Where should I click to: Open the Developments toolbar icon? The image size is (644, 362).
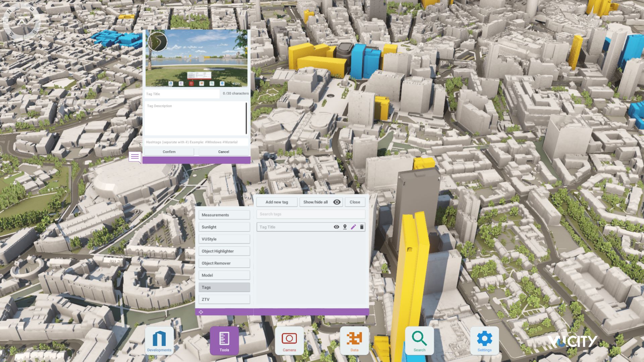tap(159, 341)
